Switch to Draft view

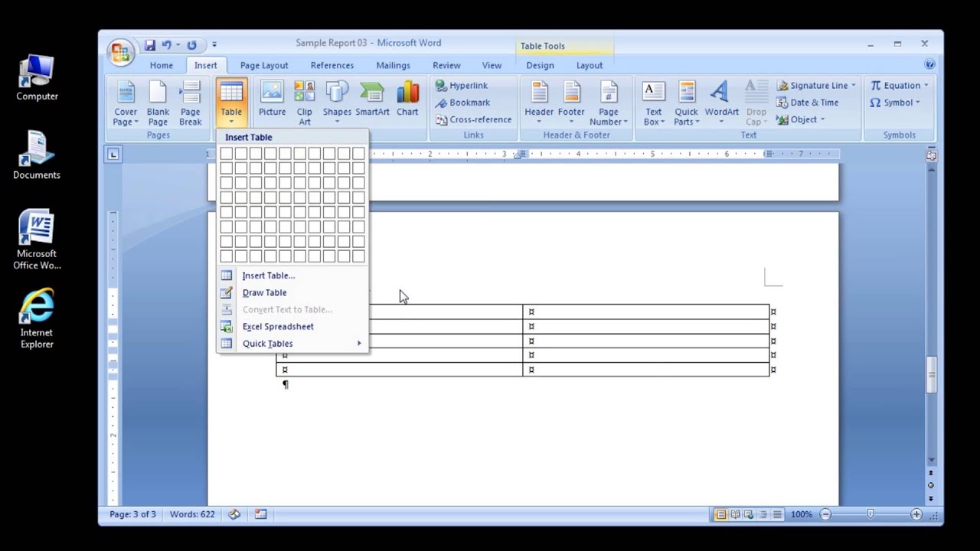778,514
